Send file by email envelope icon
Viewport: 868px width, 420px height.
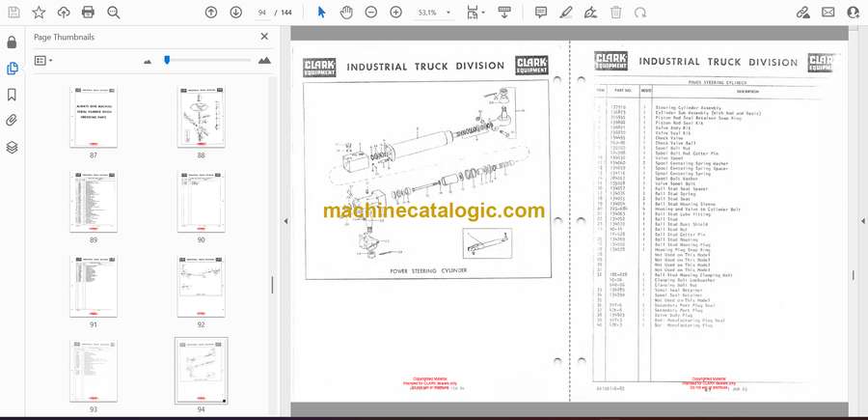pos(828,13)
